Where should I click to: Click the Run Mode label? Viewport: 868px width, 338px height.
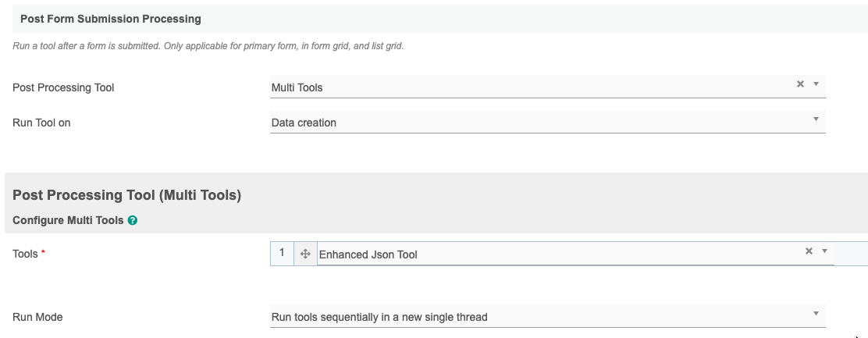point(37,317)
